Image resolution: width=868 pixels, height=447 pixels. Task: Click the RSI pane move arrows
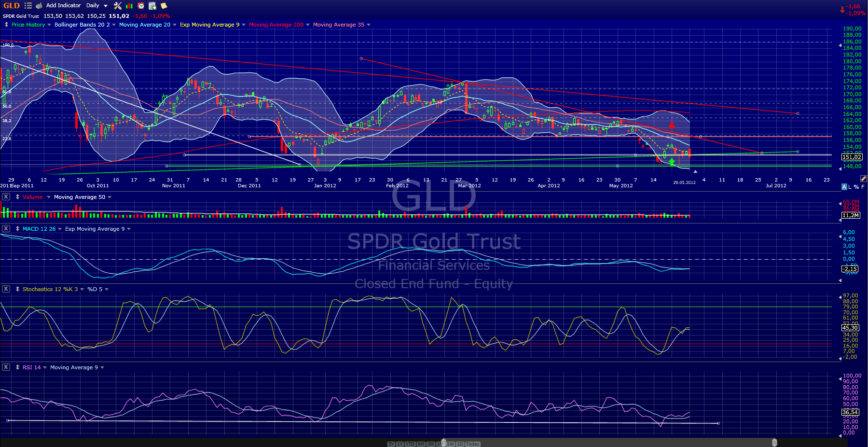tap(17, 367)
